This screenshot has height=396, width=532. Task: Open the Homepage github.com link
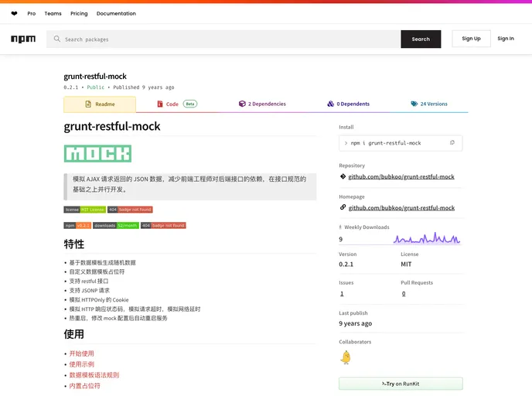point(402,208)
